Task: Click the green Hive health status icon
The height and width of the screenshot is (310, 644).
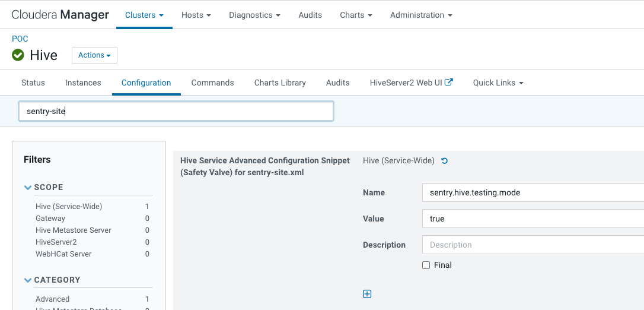Action: [18, 55]
